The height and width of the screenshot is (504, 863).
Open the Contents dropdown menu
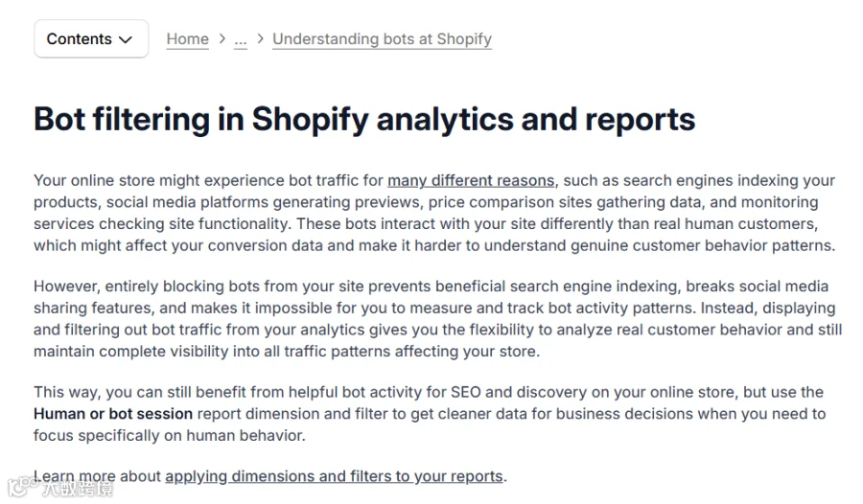click(91, 38)
